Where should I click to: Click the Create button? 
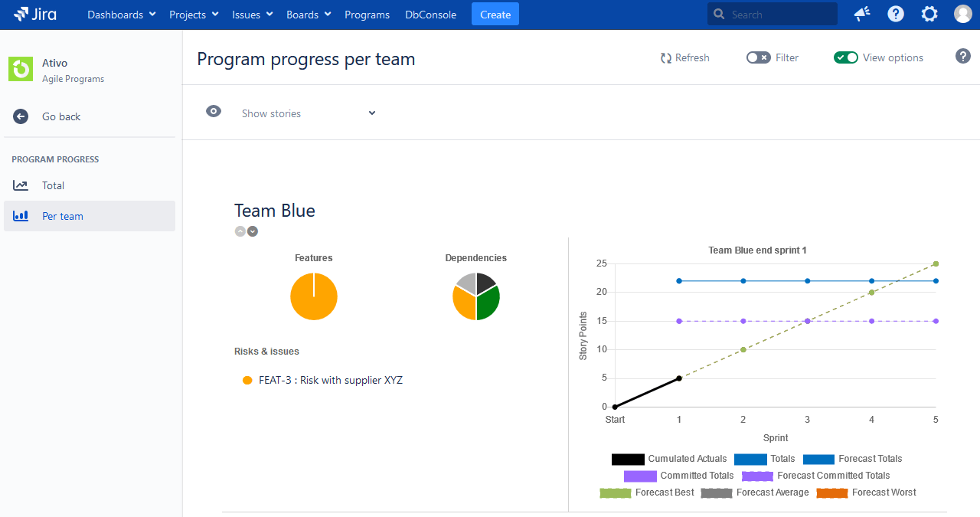coord(495,14)
